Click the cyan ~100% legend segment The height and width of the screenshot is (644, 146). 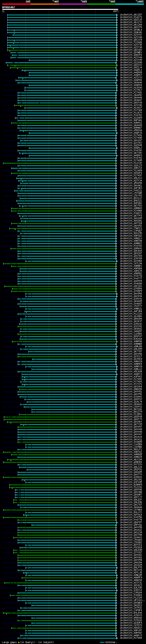[130, 4]
